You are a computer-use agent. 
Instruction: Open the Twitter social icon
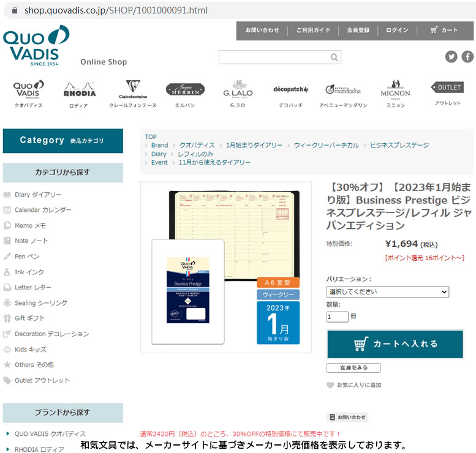pos(451,57)
